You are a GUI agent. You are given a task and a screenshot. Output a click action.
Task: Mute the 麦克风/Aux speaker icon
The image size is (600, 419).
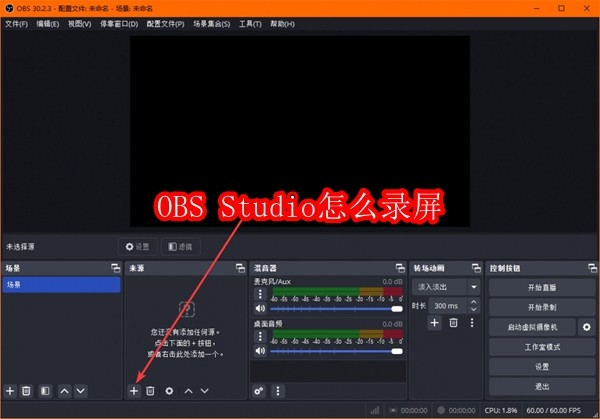click(x=260, y=308)
